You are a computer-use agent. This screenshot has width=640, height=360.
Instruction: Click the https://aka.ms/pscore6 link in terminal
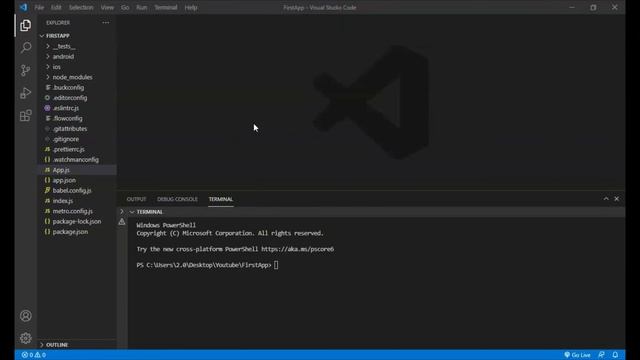(297, 249)
